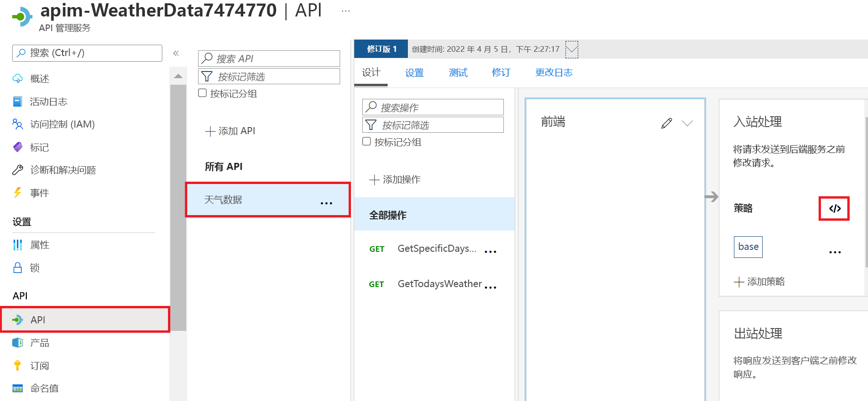868x401 pixels.
Task: Edit the 前端 frontend with pencil icon
Action: [x=666, y=123]
